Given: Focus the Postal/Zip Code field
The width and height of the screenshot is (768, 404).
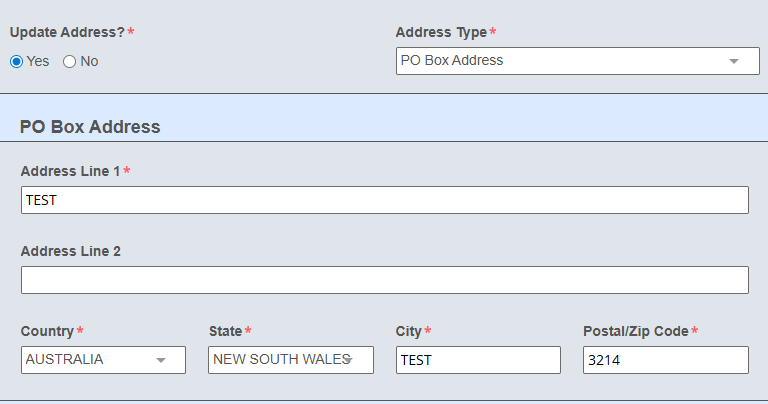Looking at the screenshot, I should (x=666, y=360).
